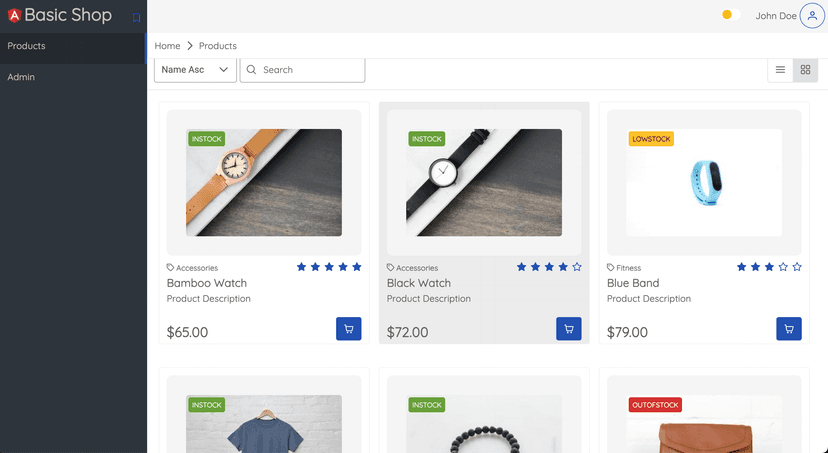The image size is (828, 453).
Task: Rate Blue Band four stars
Action: (x=783, y=267)
